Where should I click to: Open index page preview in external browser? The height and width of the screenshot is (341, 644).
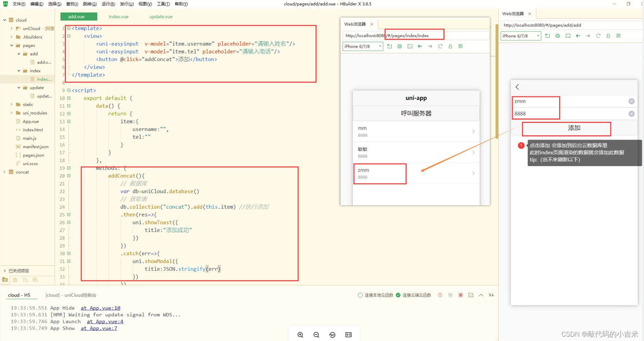pos(390,46)
